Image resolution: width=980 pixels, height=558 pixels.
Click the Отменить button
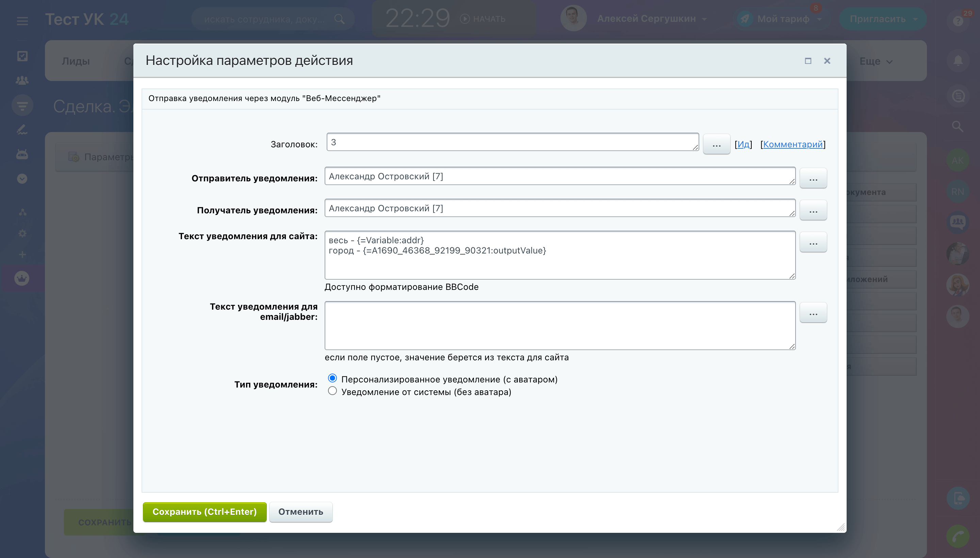tap(300, 512)
